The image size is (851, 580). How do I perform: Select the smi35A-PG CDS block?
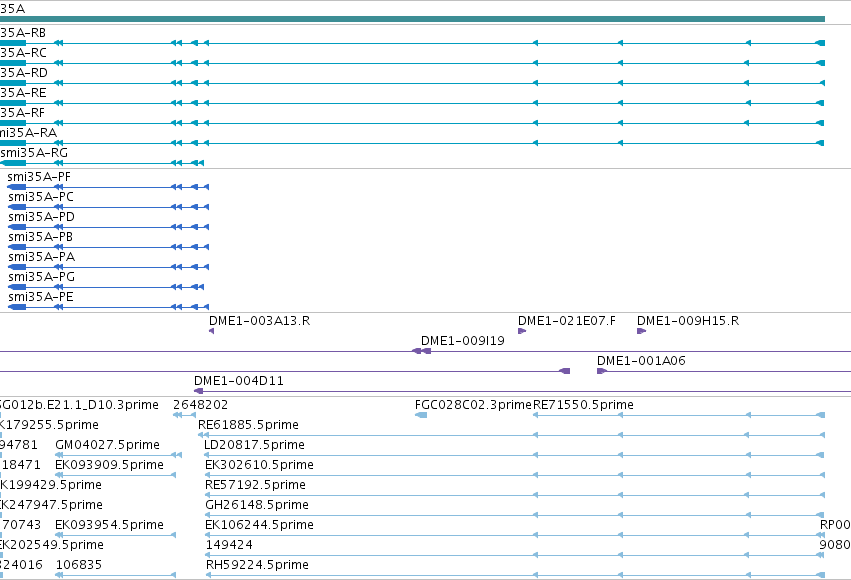tap(17, 286)
